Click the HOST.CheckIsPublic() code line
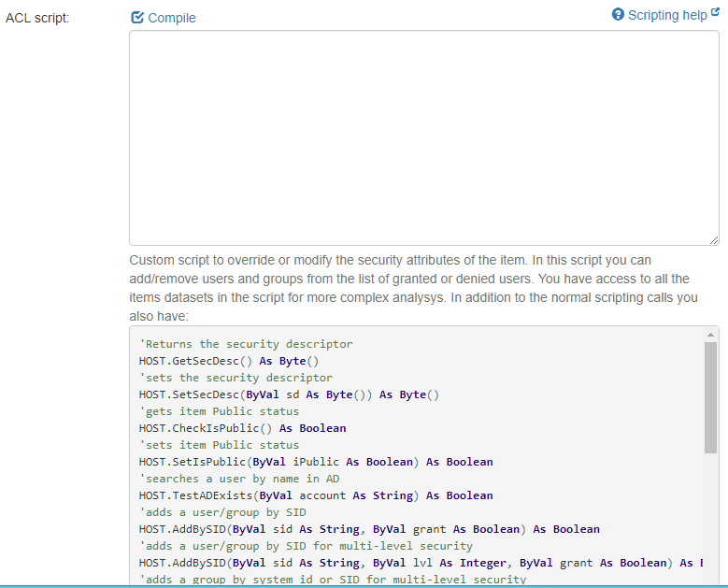The image size is (728, 588). [242, 428]
